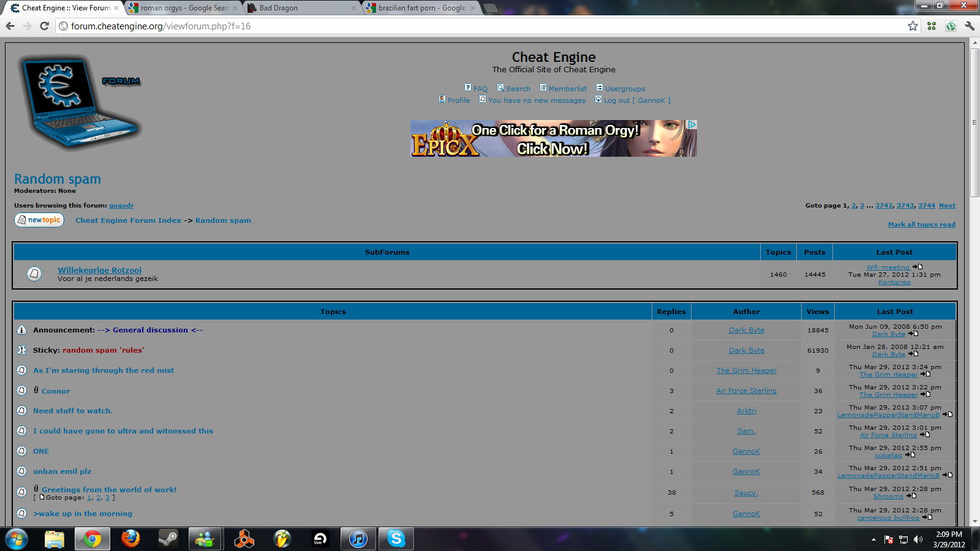The width and height of the screenshot is (980, 551).
Task: Click topic icon beside '>wake up in the morning'
Action: click(21, 514)
